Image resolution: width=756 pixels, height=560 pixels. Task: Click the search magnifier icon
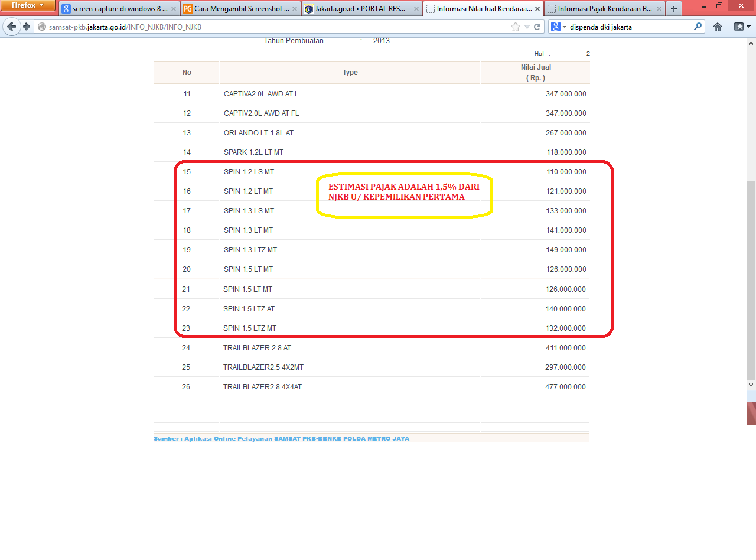tap(698, 27)
